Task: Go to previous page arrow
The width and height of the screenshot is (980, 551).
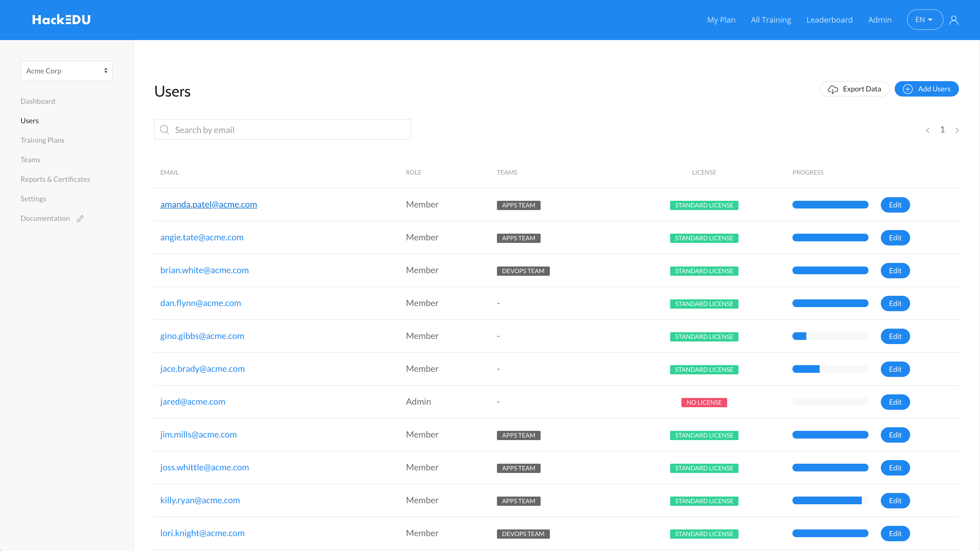Action: [x=928, y=130]
